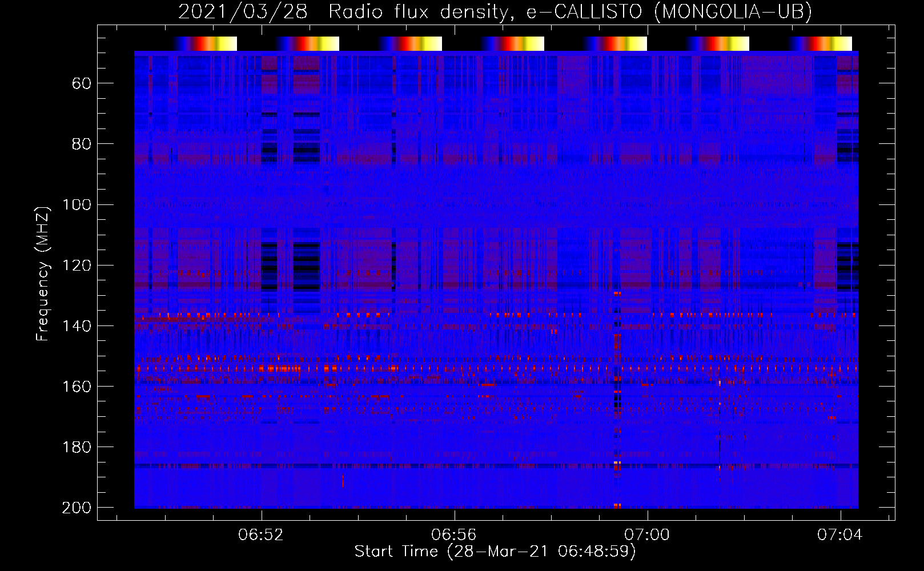Click the 80 frequency tick label
The height and width of the screenshot is (571, 924).
coord(82,144)
